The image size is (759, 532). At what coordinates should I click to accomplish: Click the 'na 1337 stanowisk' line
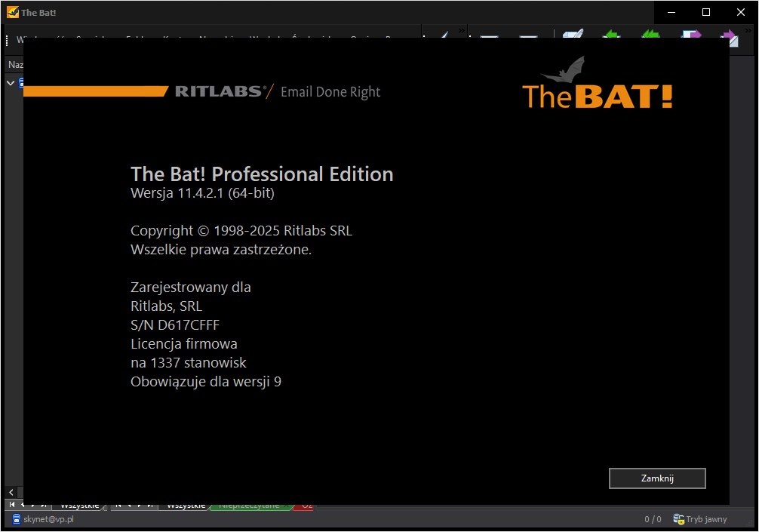click(189, 362)
